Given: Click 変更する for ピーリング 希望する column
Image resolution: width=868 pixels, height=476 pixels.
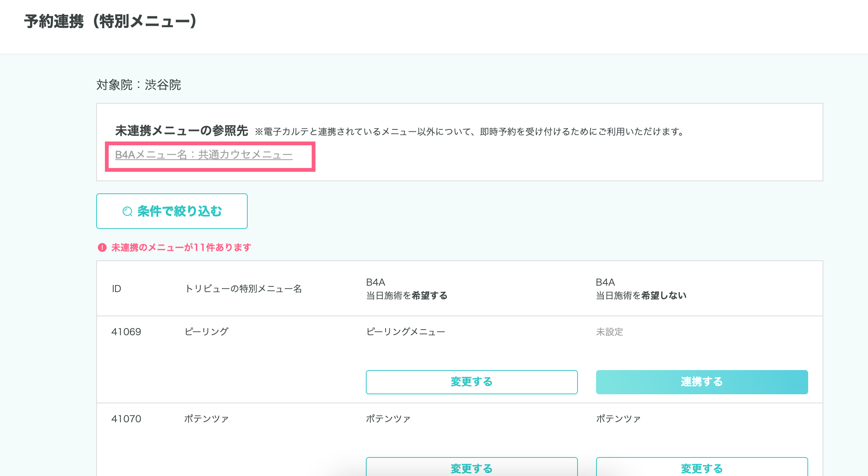Looking at the screenshot, I should tap(471, 382).
